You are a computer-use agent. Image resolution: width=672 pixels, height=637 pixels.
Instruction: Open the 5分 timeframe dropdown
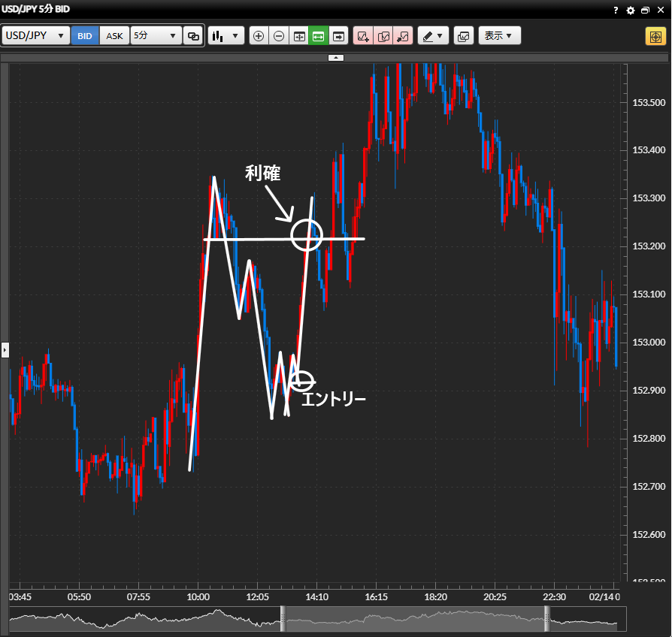[x=156, y=36]
